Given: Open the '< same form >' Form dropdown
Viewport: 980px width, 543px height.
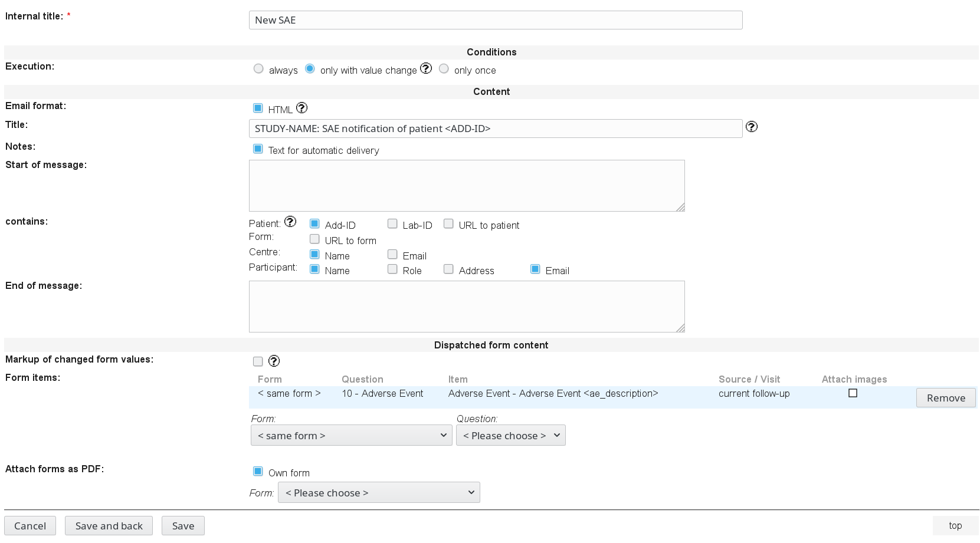Looking at the screenshot, I should [352, 435].
